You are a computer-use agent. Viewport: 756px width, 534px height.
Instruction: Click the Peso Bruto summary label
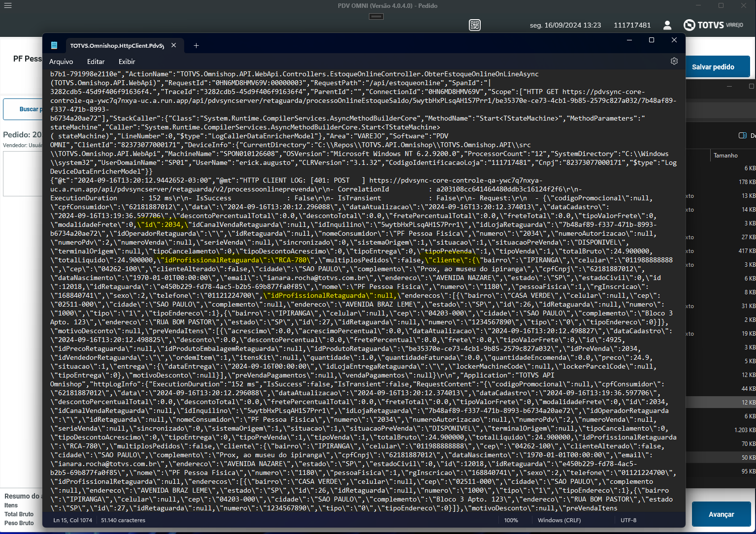[x=19, y=523]
